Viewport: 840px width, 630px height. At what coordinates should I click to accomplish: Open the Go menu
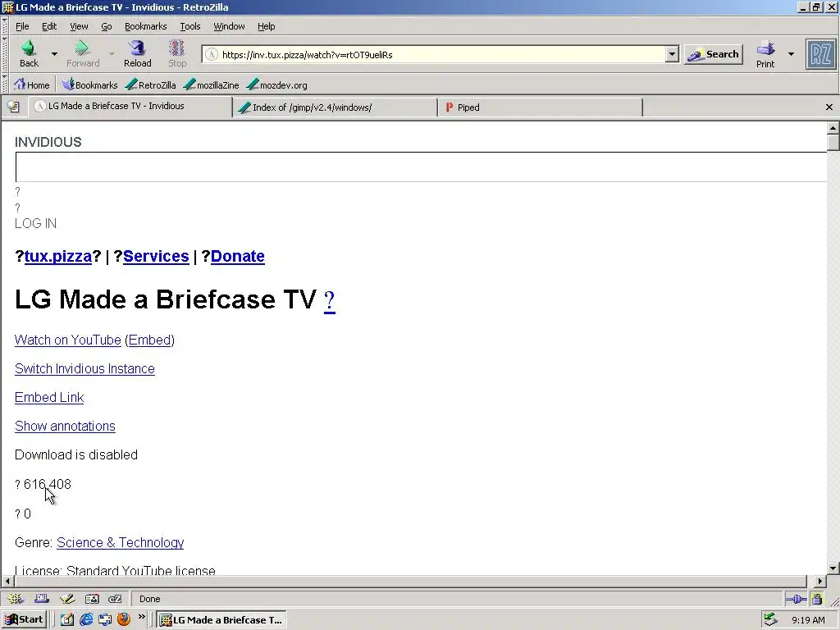coord(107,26)
